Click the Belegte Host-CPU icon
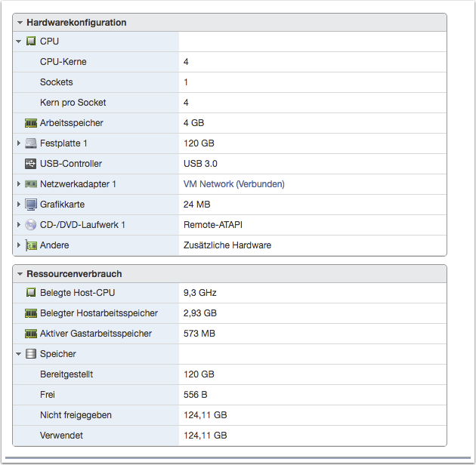 [31, 293]
